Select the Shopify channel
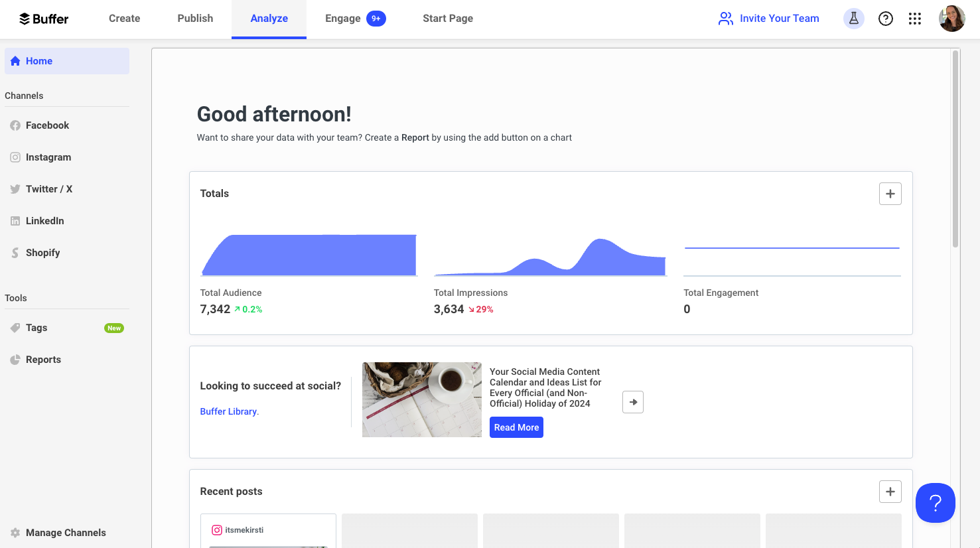This screenshot has height=548, width=980. coord(42,253)
